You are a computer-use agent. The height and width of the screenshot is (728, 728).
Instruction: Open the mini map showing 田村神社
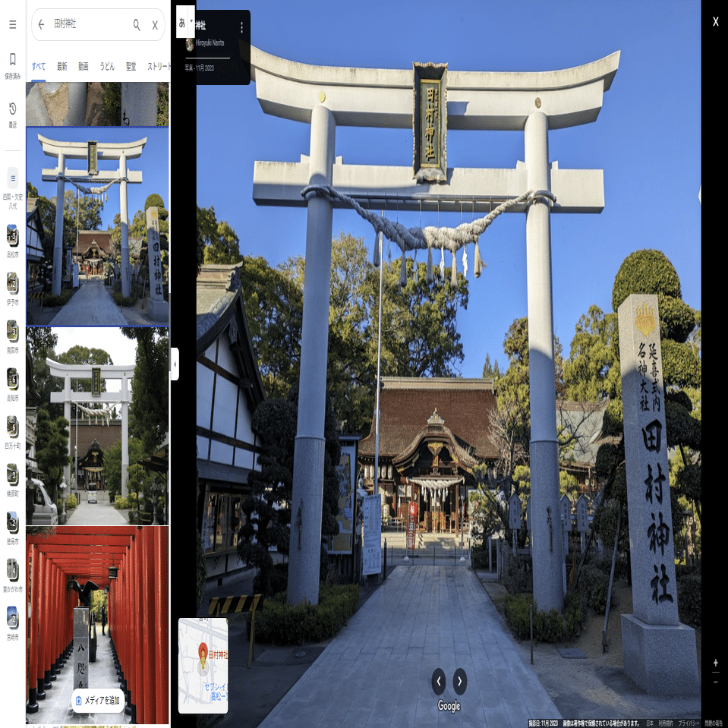point(203,665)
